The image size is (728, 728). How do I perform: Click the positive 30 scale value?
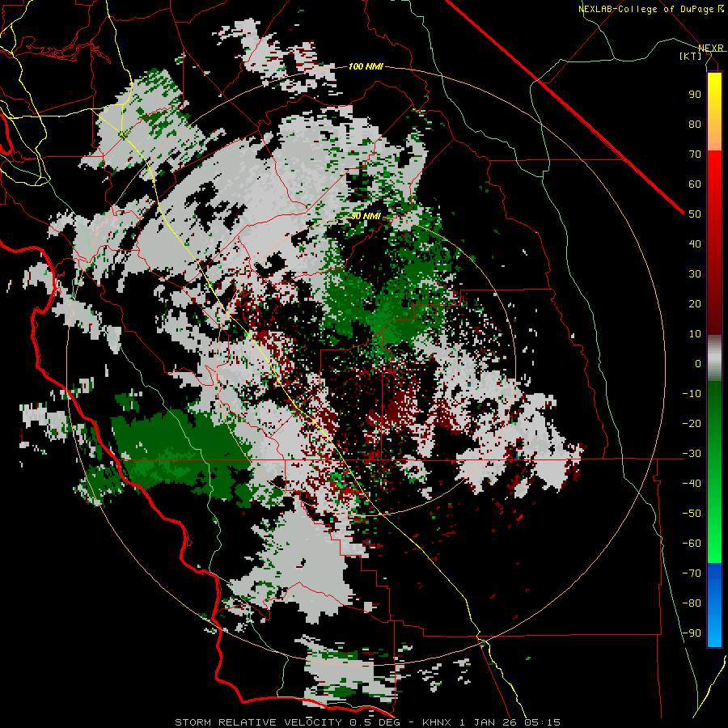(695, 274)
